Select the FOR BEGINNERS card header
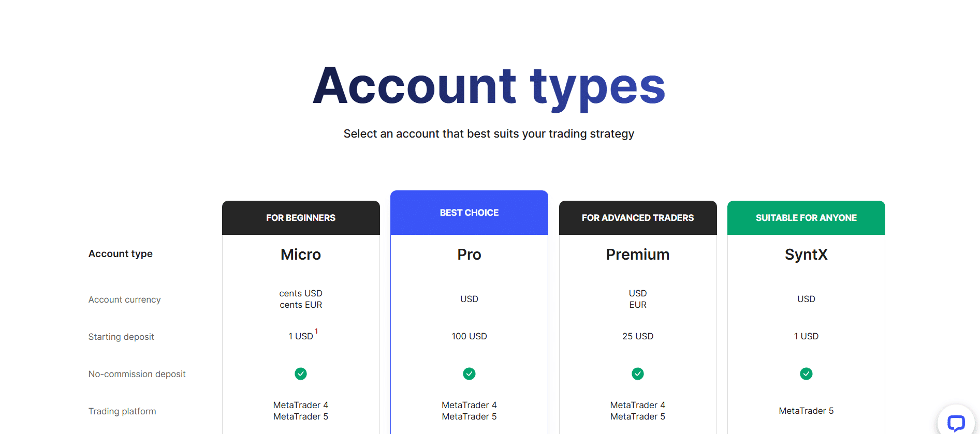This screenshot has height=434, width=980. point(301,217)
